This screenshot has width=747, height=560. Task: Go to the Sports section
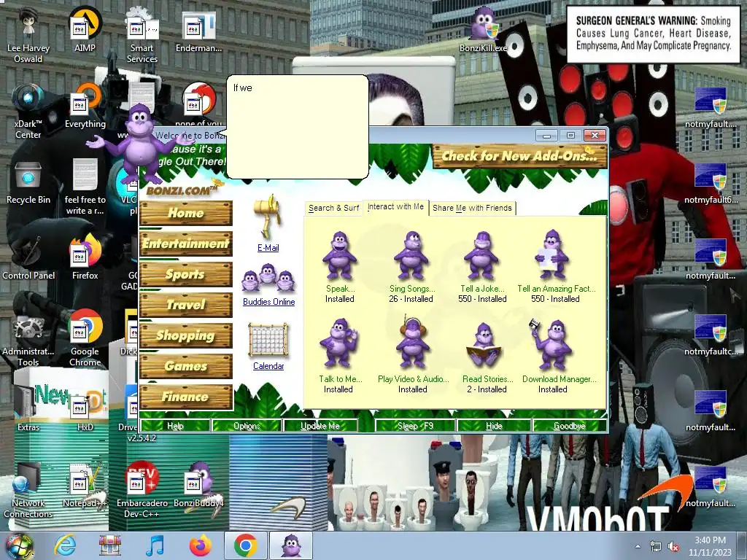pyautogui.click(x=186, y=274)
